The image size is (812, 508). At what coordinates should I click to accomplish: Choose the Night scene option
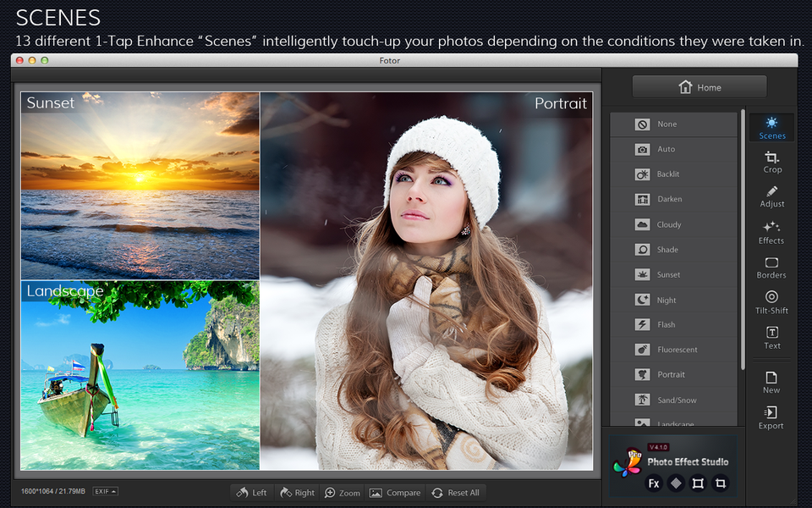[x=673, y=300]
